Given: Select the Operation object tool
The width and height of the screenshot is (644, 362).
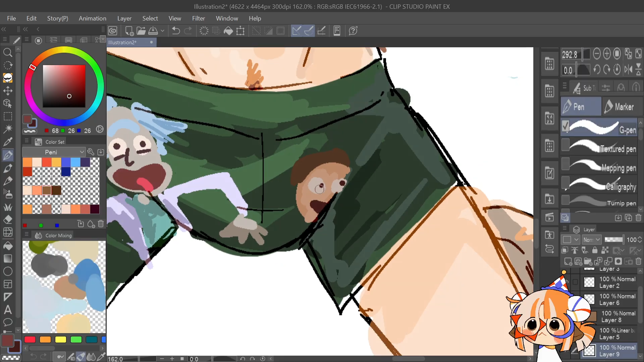Looking at the screenshot, I should [x=8, y=103].
